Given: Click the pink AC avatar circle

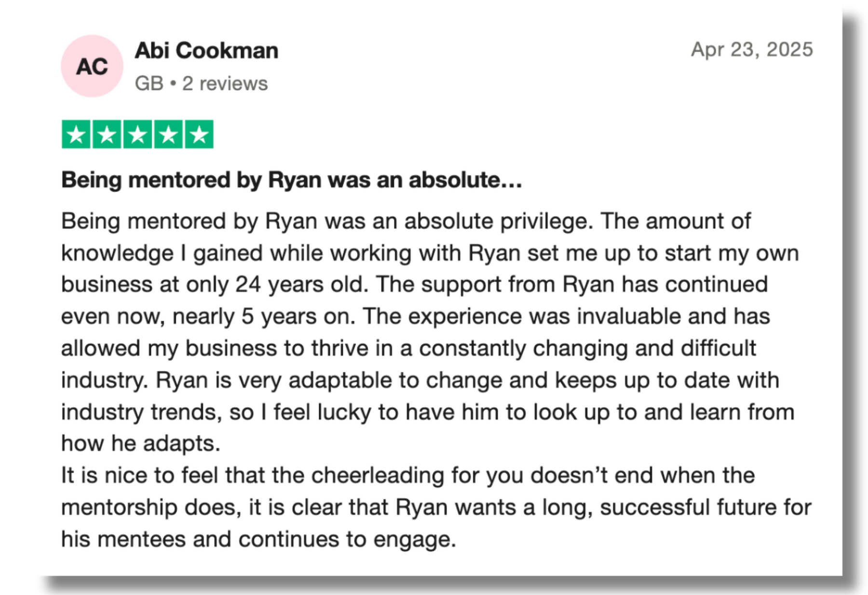Looking at the screenshot, I should (92, 66).
